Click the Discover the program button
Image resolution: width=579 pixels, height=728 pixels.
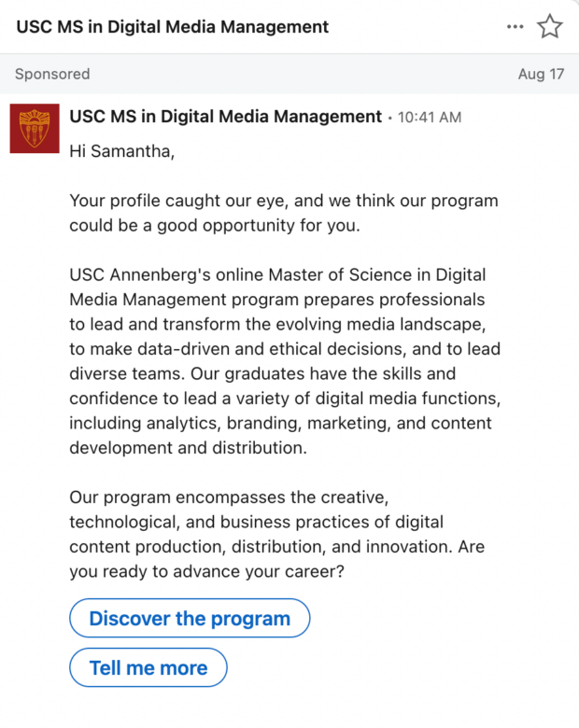click(190, 618)
